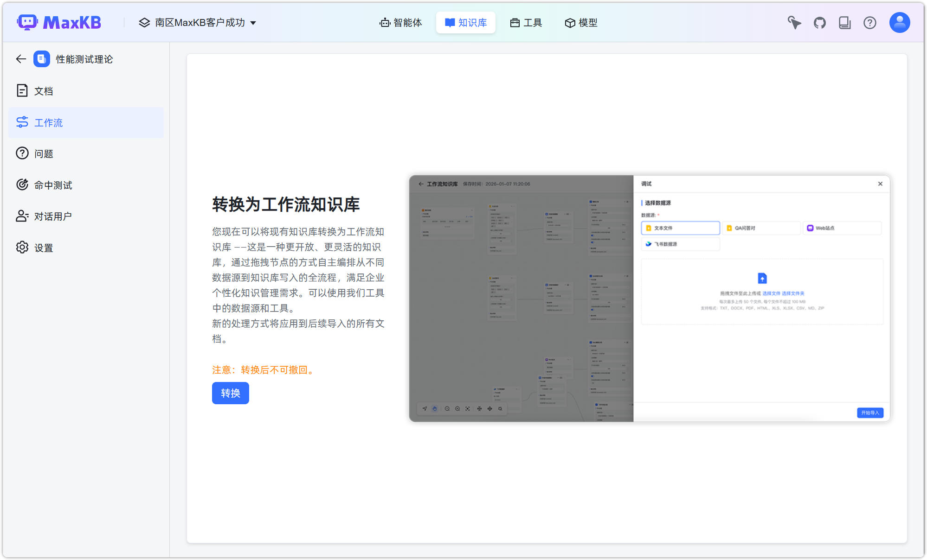
Task: Open 命中测试 in the sidebar
Action: 53,185
